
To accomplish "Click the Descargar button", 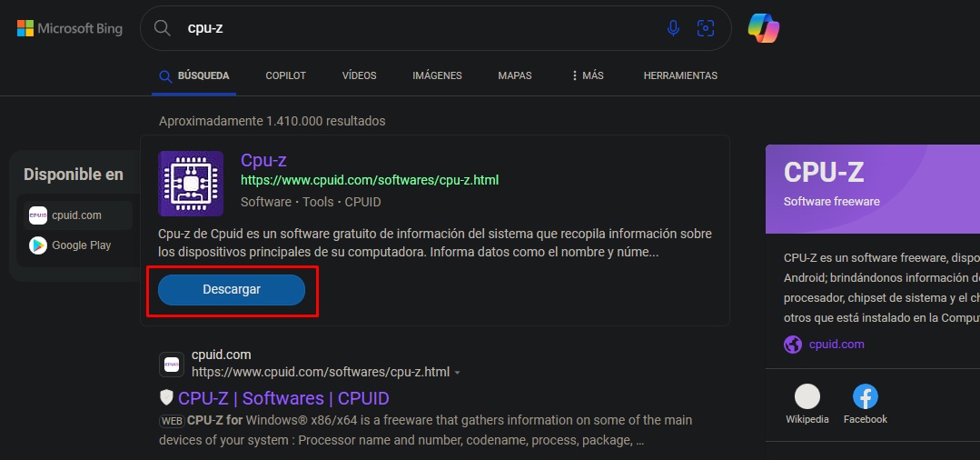I will [232, 290].
